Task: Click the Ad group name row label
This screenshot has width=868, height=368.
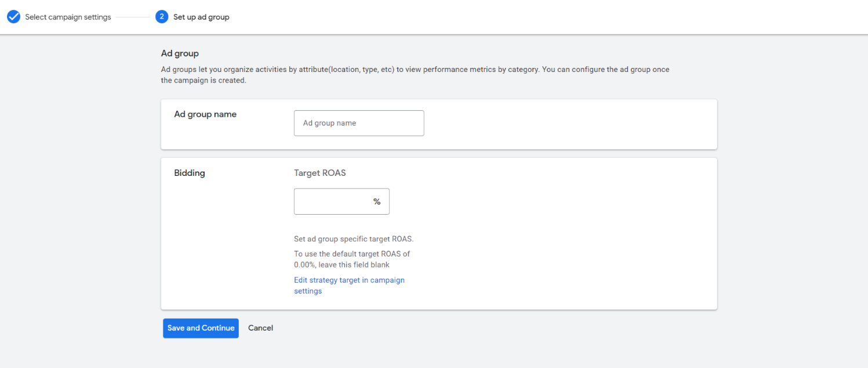Action: [x=205, y=114]
